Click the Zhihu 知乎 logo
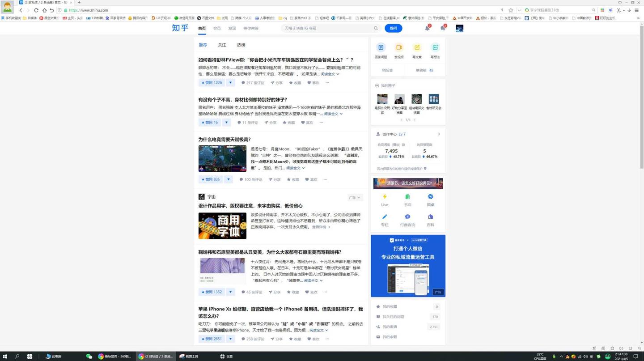The width and height of the screenshot is (644, 361). coord(180,28)
